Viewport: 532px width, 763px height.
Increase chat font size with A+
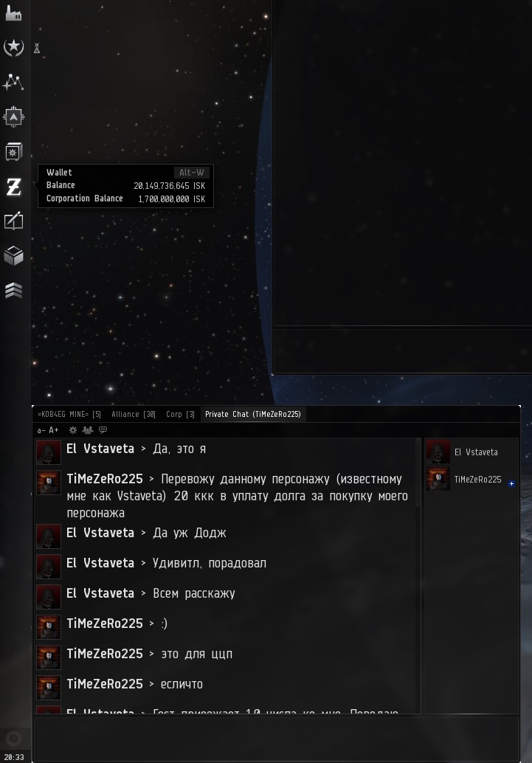tap(54, 430)
